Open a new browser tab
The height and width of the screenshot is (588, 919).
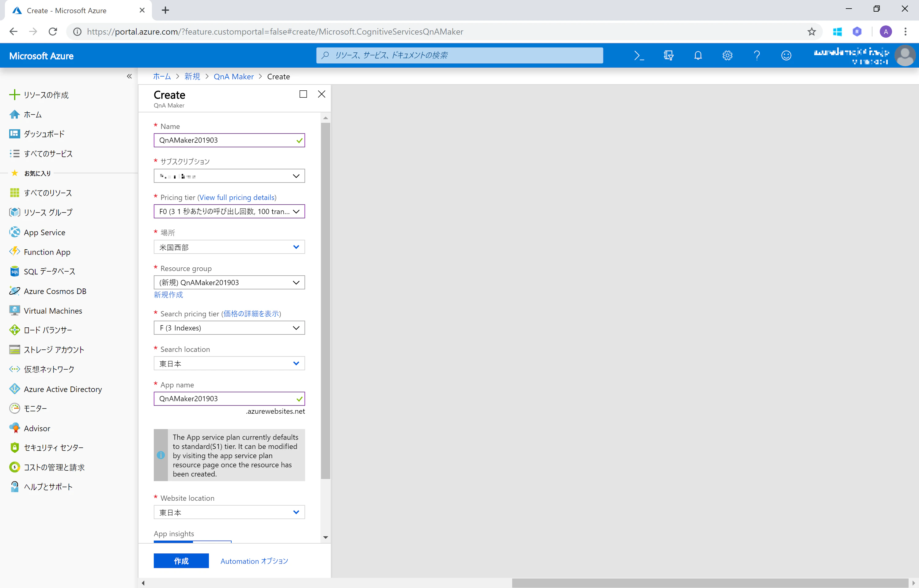click(x=165, y=10)
